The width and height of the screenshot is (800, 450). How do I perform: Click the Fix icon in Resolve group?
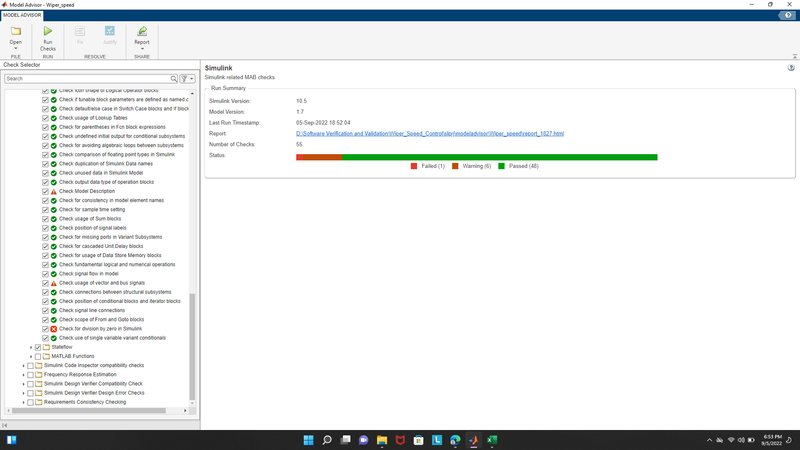(x=80, y=32)
